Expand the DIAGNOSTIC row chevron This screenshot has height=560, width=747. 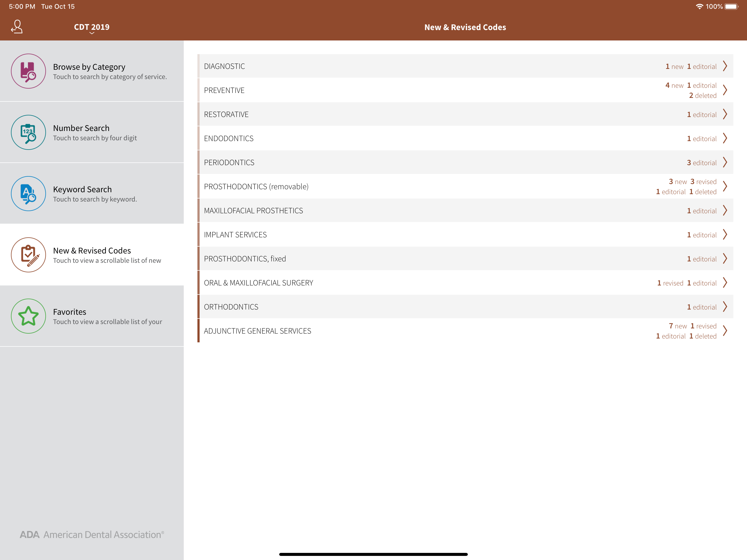click(725, 66)
